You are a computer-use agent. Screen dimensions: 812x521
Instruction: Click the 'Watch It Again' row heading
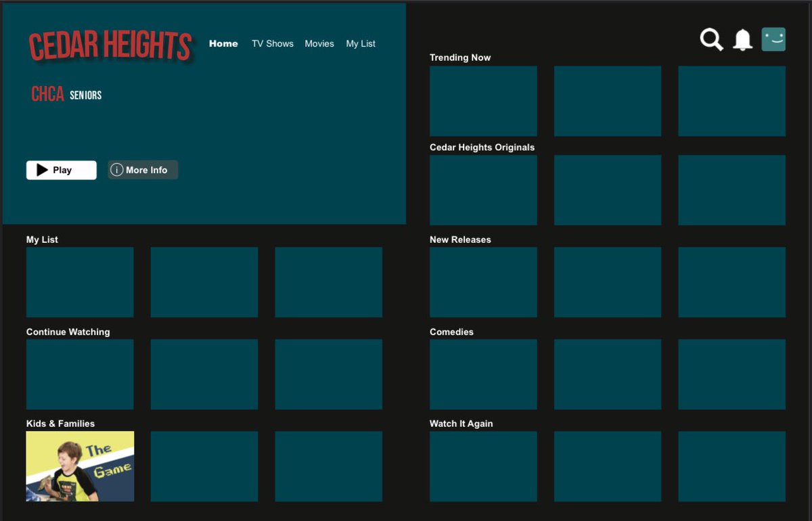click(x=461, y=424)
